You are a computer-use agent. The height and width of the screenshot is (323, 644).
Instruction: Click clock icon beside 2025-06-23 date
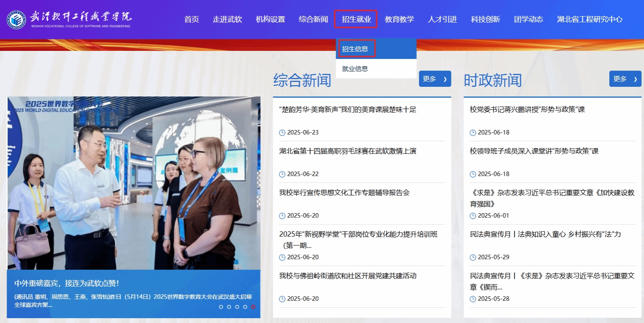click(x=282, y=133)
